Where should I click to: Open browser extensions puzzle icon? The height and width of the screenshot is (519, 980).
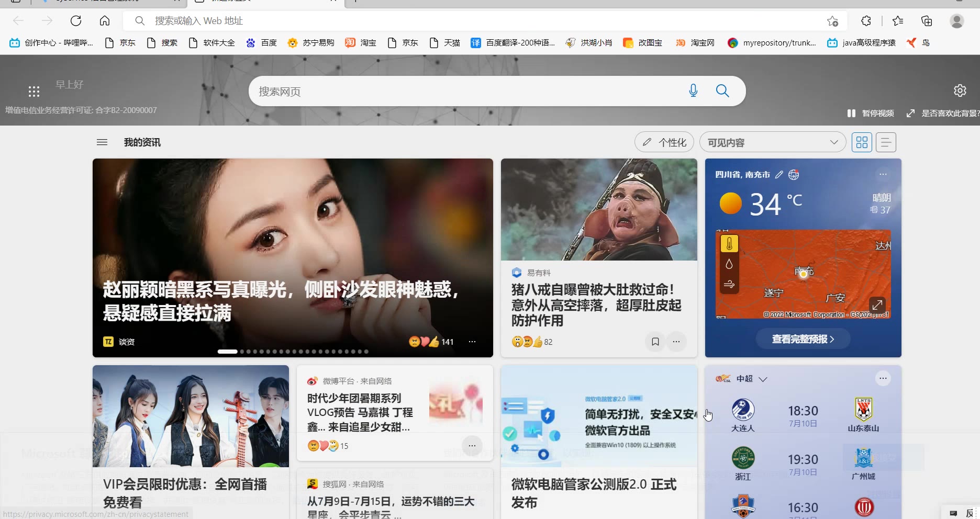(x=866, y=21)
